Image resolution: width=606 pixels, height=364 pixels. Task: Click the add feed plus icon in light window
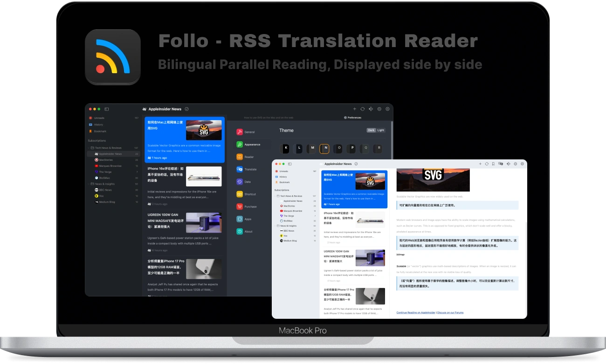tap(480, 164)
